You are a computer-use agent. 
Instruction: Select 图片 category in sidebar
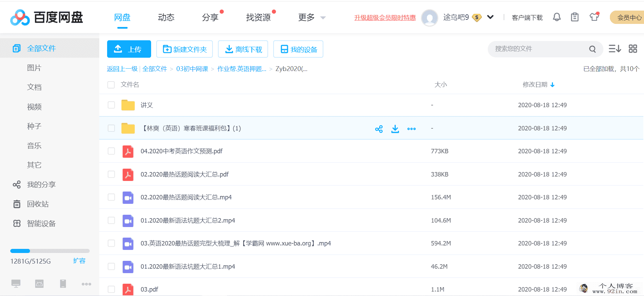coord(34,68)
